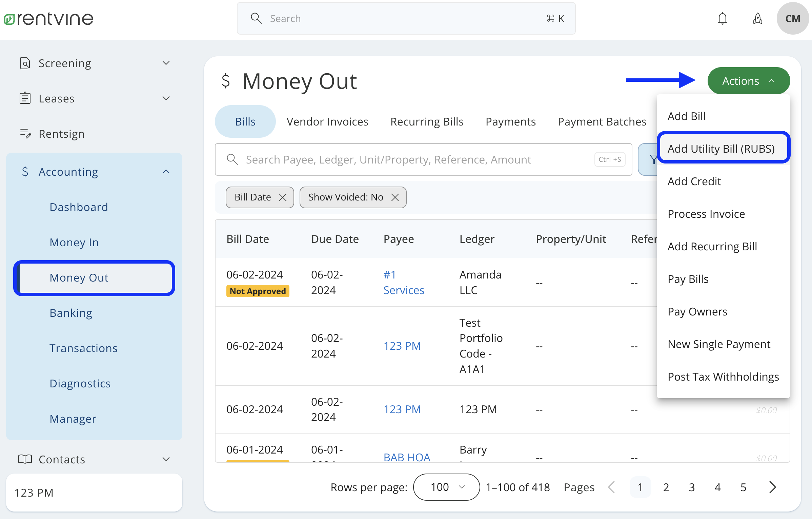This screenshot has width=812, height=519.
Task: Click the CM user avatar
Action: (x=793, y=18)
